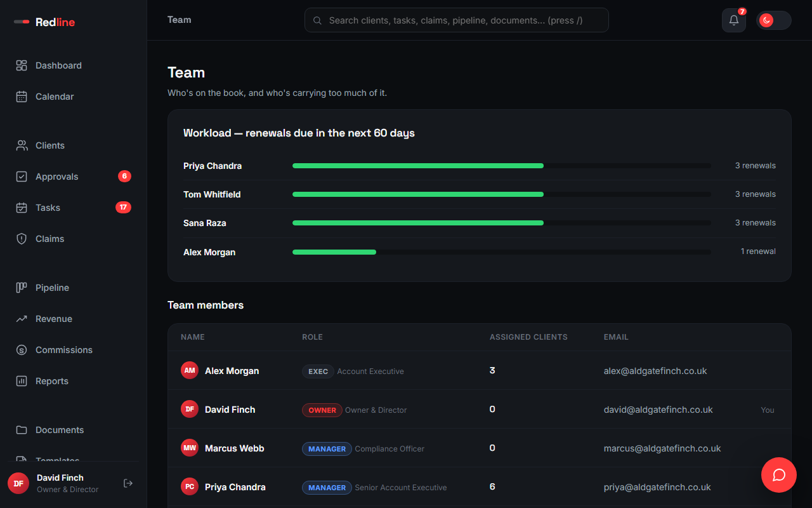The height and width of the screenshot is (508, 812).
Task: Click the Approvals count badge 6
Action: [124, 176]
